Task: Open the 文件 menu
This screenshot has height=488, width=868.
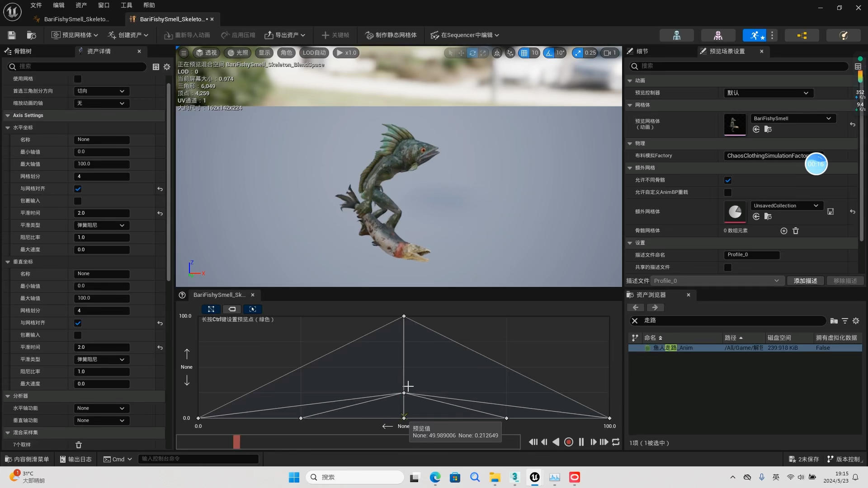Action: [36, 5]
